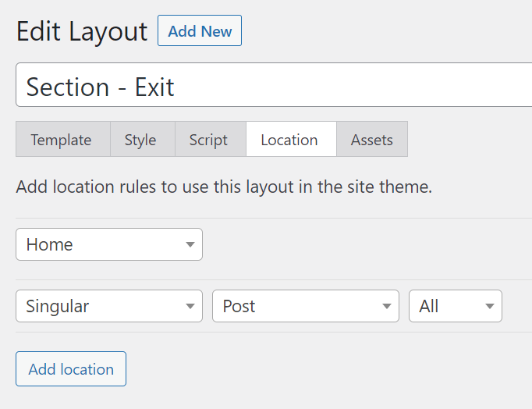Show the Assets tab
Screen dimensions: 532x409
click(x=371, y=140)
